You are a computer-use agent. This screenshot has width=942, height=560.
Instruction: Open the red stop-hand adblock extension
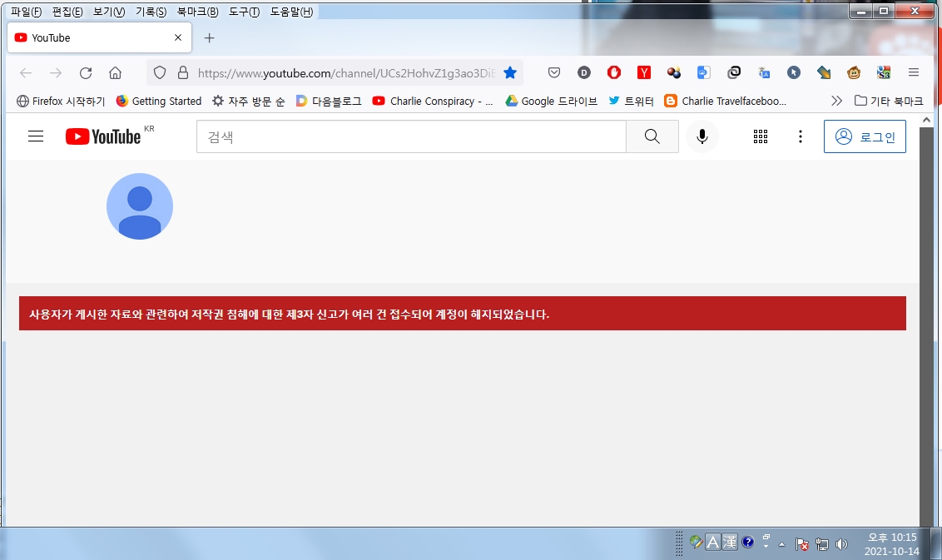(x=614, y=72)
